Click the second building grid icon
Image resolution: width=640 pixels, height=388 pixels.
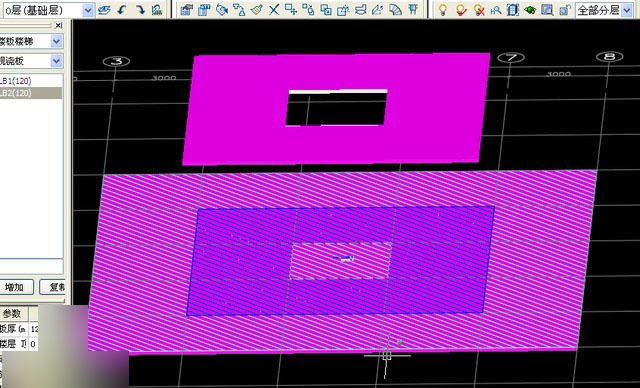click(x=204, y=9)
